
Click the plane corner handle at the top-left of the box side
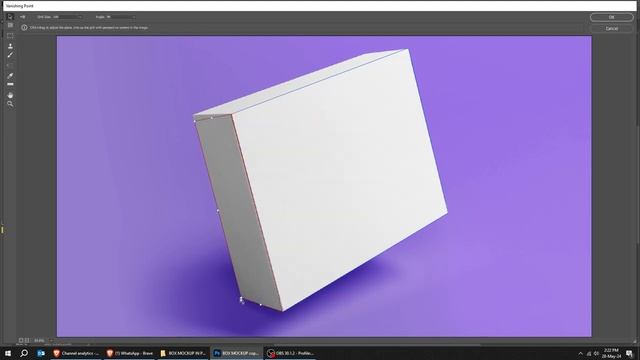(194, 121)
